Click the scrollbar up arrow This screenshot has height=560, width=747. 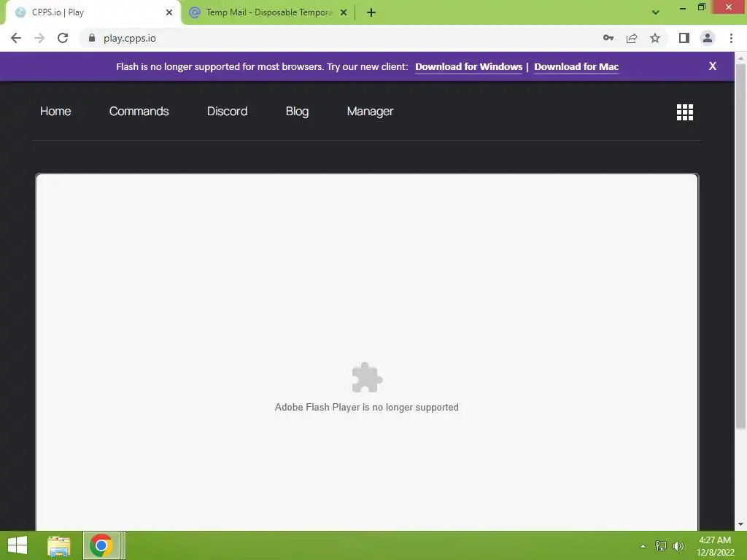[740, 58]
